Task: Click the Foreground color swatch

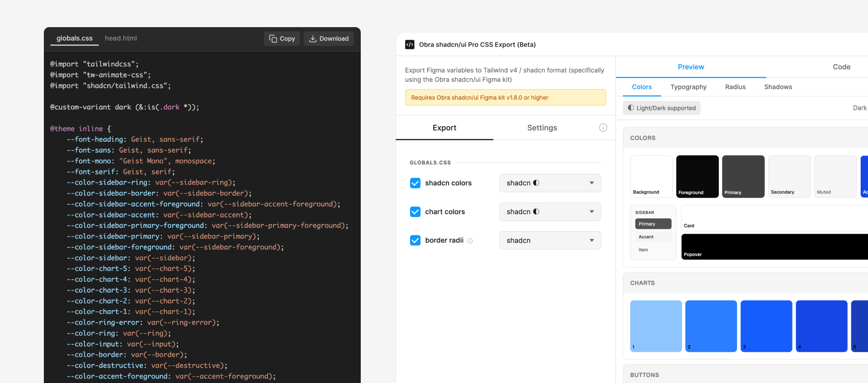Action: click(x=697, y=176)
